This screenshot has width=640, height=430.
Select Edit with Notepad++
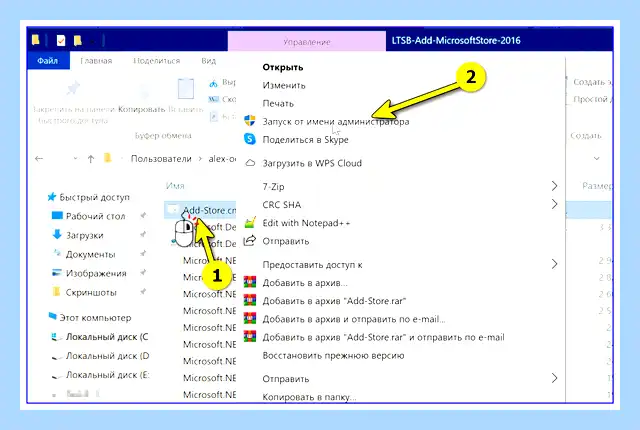coord(306,223)
